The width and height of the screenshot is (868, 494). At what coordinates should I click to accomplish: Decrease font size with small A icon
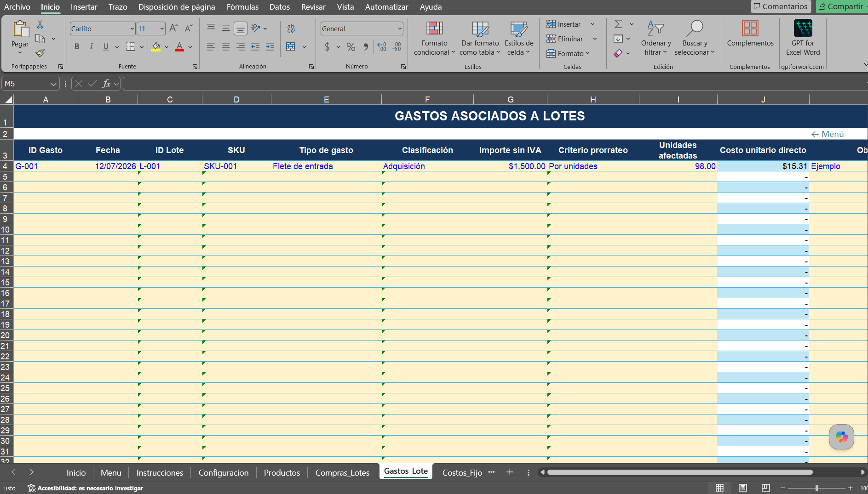coord(189,28)
